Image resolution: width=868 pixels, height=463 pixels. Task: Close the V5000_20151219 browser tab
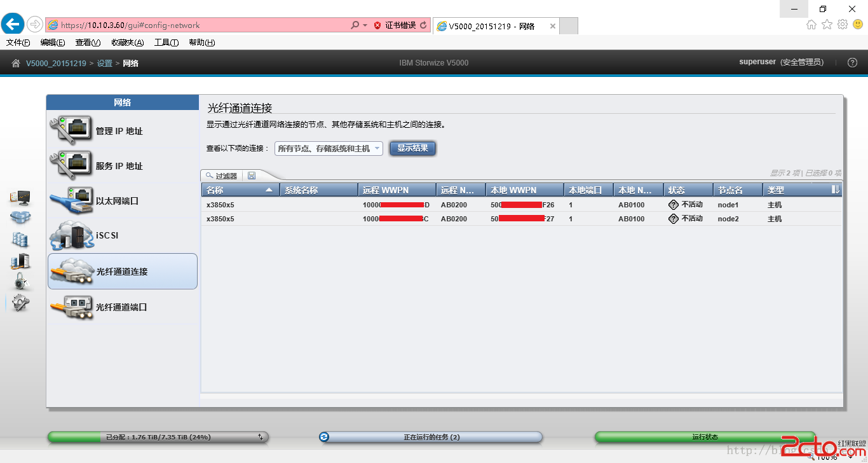pos(552,26)
